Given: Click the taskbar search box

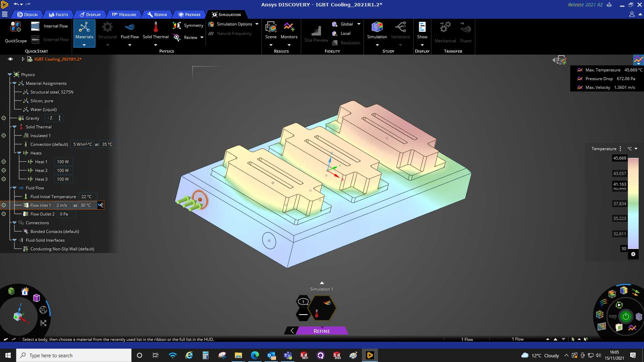Looking at the screenshot, I should click(74, 355).
